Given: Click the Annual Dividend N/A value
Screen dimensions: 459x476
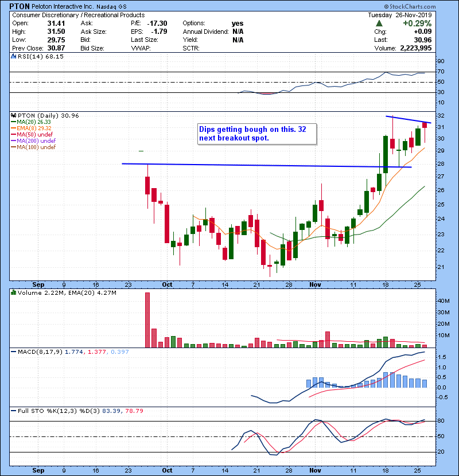Looking at the screenshot, I should (238, 32).
